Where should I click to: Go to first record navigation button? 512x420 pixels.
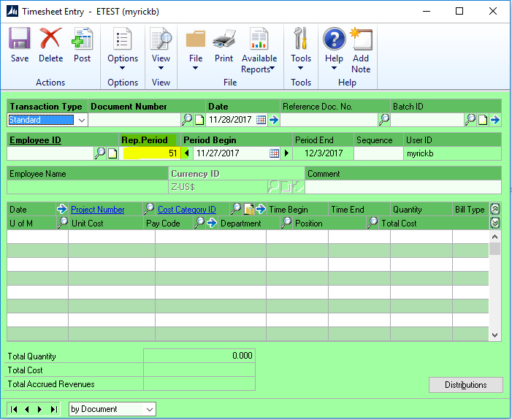(x=14, y=409)
